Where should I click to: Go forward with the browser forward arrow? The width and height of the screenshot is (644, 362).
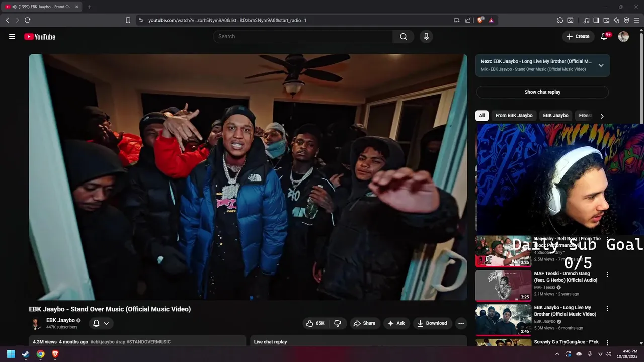pyautogui.click(x=17, y=20)
